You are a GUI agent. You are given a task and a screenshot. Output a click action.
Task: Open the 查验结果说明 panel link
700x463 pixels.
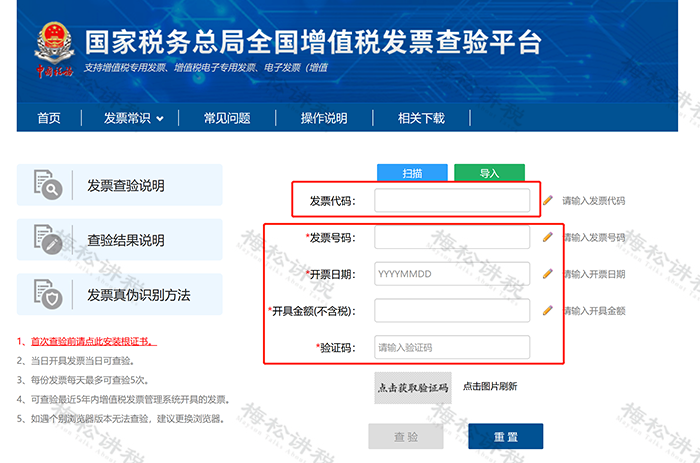click(120, 240)
